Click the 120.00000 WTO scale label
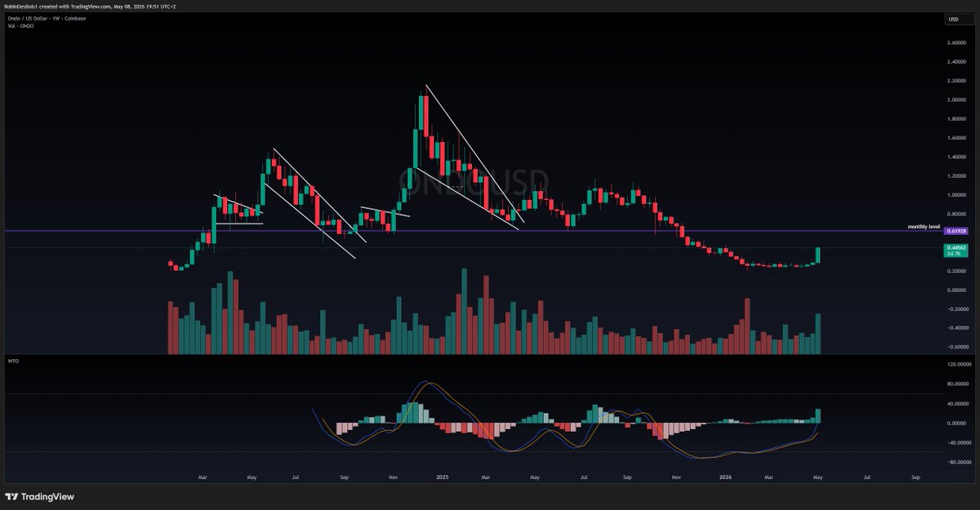 (959, 365)
